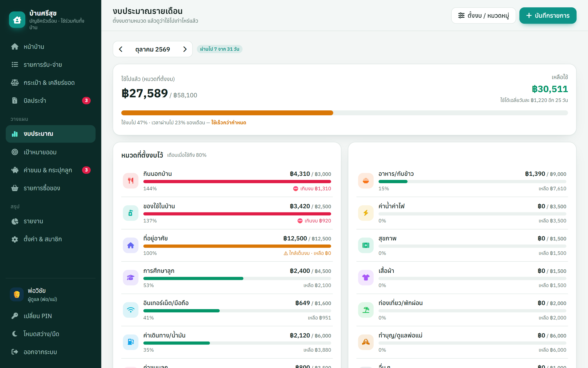Click the เกินงบ ฿1,310 warning text
The height and width of the screenshot is (368, 588).
click(312, 189)
